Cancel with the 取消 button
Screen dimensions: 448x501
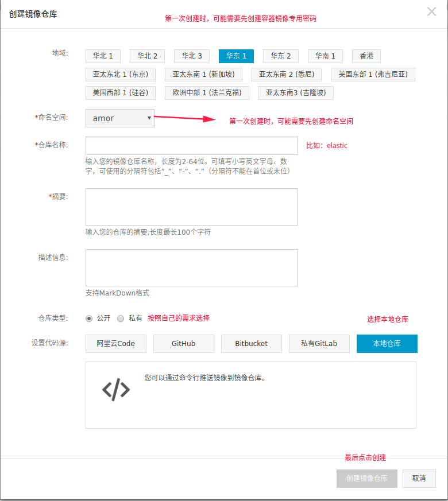coord(419,478)
